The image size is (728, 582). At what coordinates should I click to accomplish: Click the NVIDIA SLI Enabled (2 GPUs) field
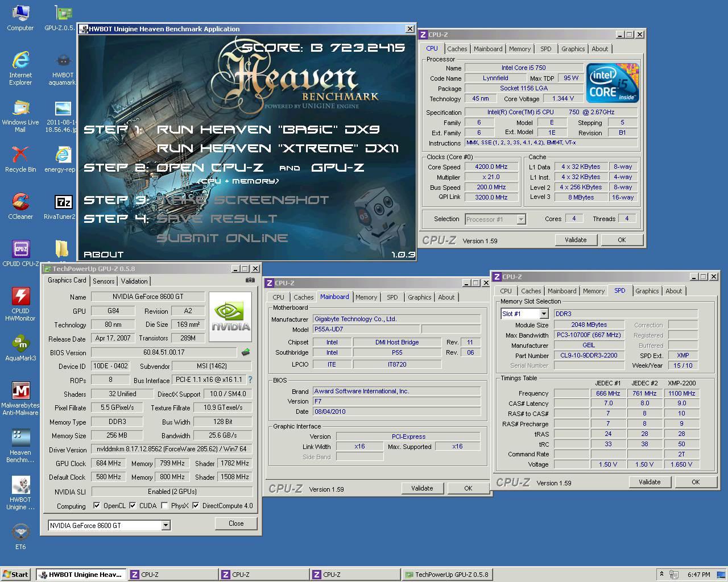click(x=172, y=492)
